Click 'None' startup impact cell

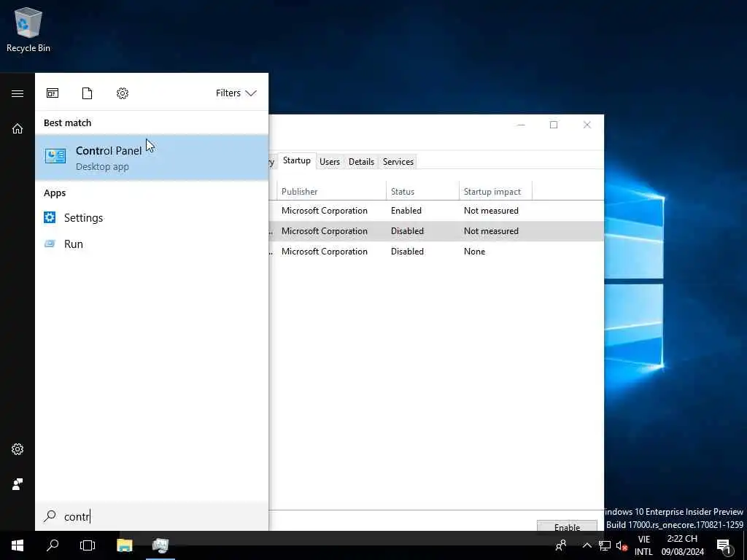pos(474,252)
